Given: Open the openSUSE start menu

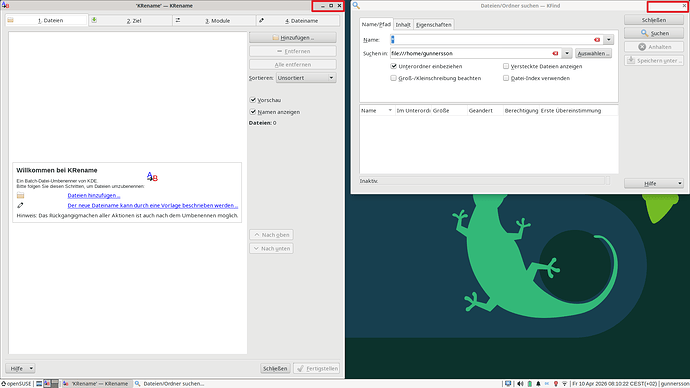Looking at the screenshot, I should point(16,384).
